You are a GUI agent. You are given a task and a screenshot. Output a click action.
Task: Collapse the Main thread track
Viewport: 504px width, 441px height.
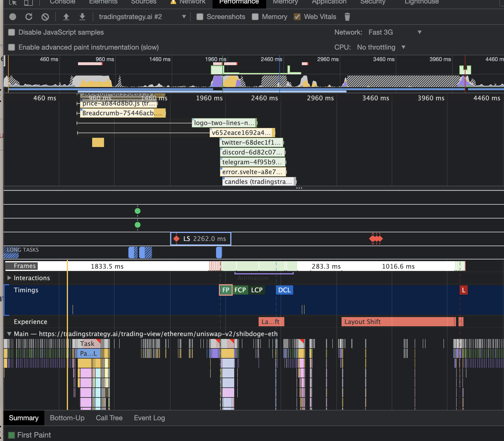click(9, 334)
